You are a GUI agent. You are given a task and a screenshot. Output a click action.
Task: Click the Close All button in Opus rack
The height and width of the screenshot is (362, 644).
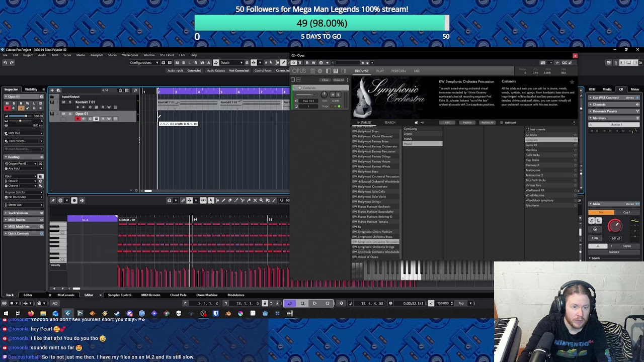tap(339, 80)
